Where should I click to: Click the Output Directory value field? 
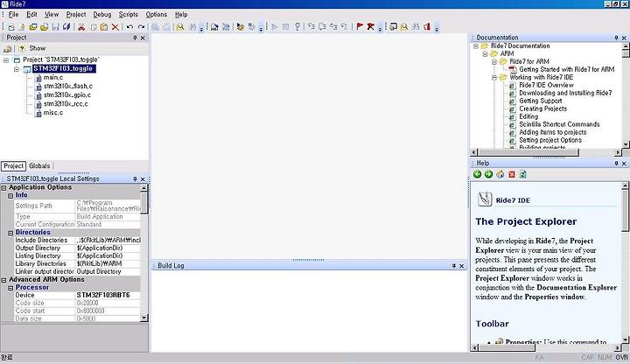pyautogui.click(x=108, y=248)
